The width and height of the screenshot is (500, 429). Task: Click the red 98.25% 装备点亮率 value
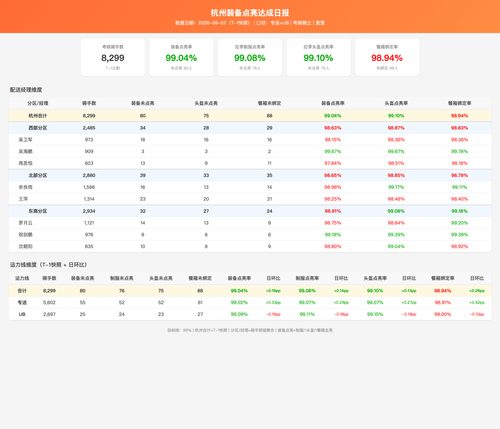click(x=333, y=199)
